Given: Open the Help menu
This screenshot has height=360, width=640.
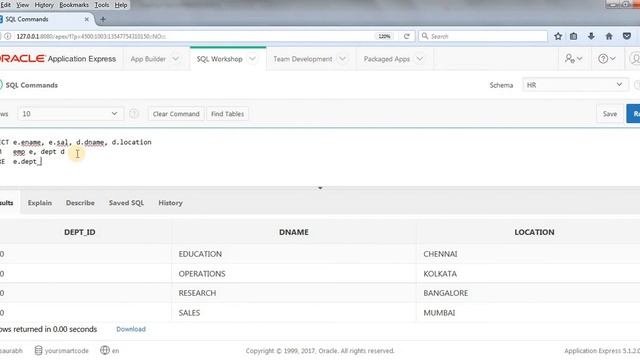Looking at the screenshot, I should tap(120, 5).
